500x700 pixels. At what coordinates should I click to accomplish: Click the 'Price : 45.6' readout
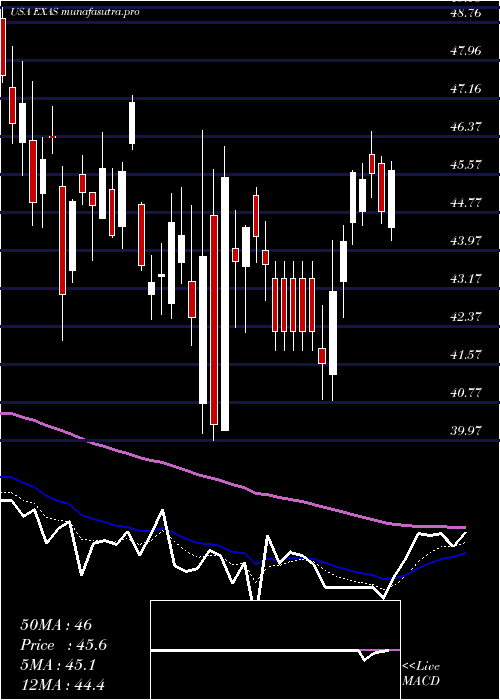(63, 645)
